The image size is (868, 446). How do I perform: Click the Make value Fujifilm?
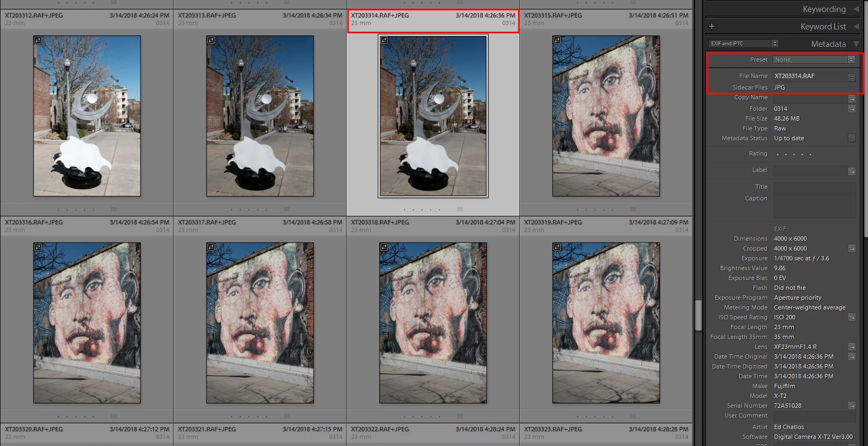pyautogui.click(x=784, y=386)
